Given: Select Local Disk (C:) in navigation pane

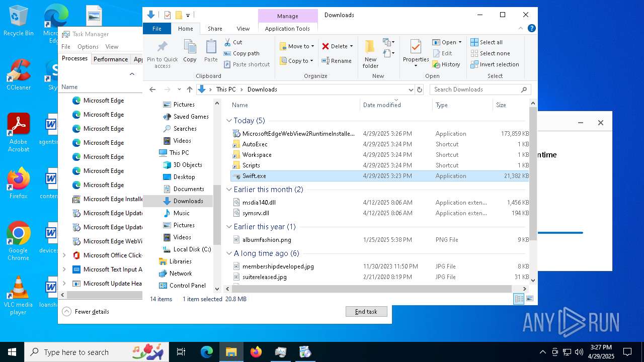Looking at the screenshot, I should [x=187, y=249].
